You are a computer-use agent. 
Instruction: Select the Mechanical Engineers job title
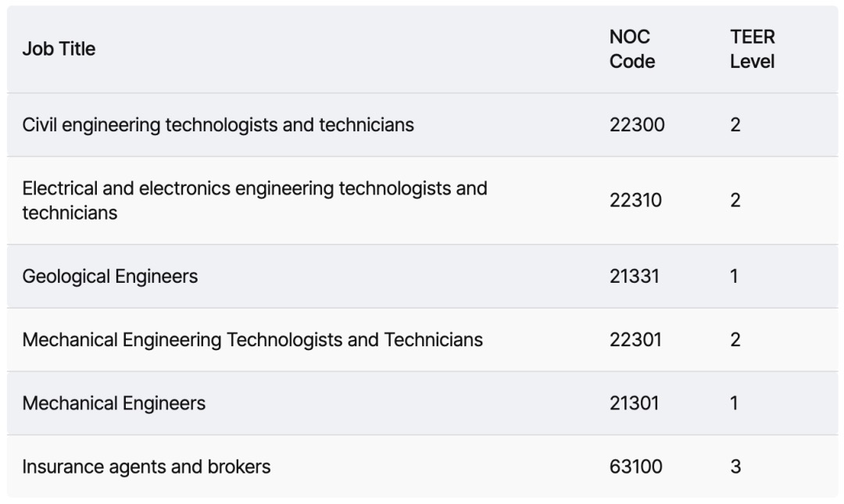click(113, 403)
